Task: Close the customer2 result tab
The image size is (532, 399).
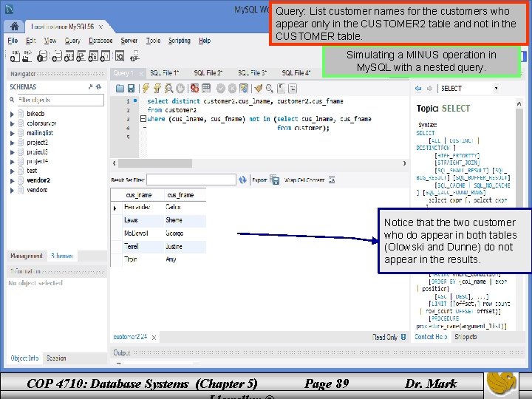Action: (154, 337)
